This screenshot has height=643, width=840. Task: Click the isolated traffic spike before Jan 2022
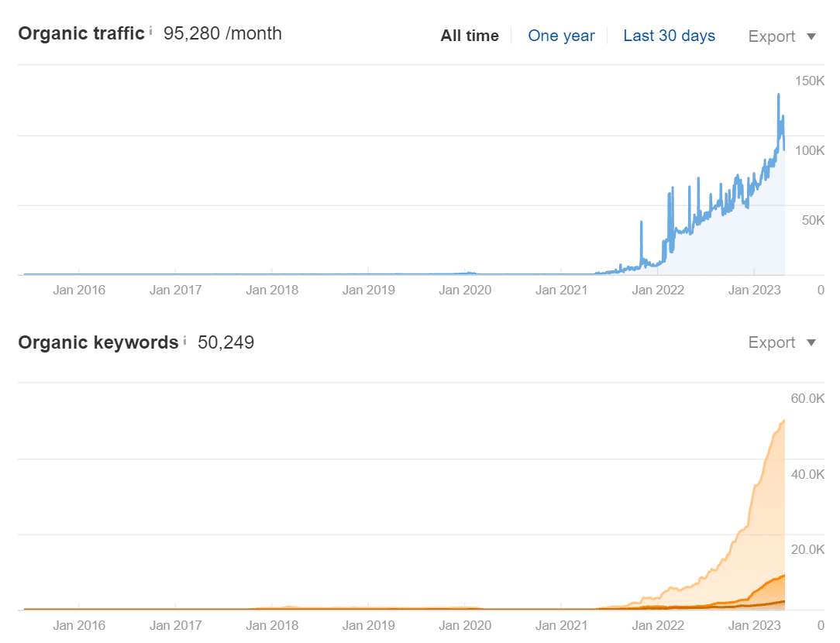pyautogui.click(x=641, y=222)
